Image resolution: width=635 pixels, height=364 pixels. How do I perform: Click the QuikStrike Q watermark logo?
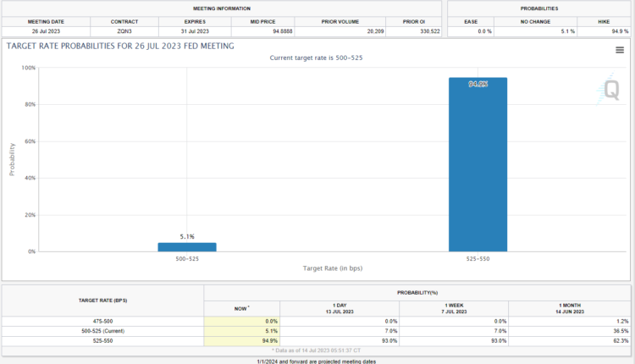click(x=610, y=89)
